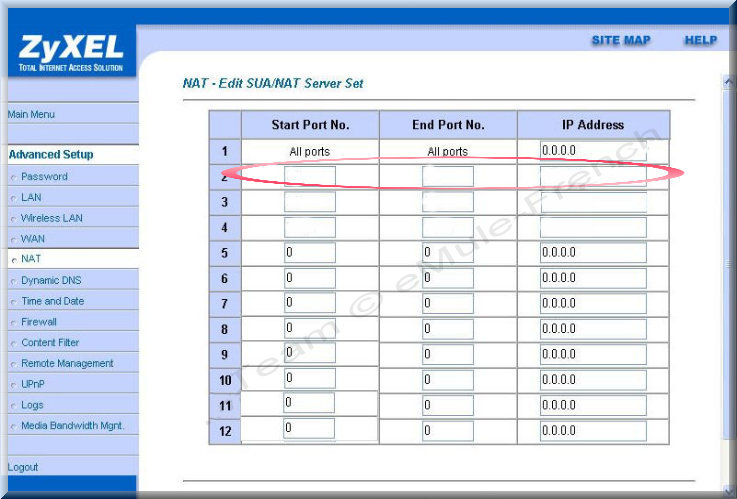737x499 pixels.
Task: Focus Start Port field in row 8
Action: click(310, 328)
